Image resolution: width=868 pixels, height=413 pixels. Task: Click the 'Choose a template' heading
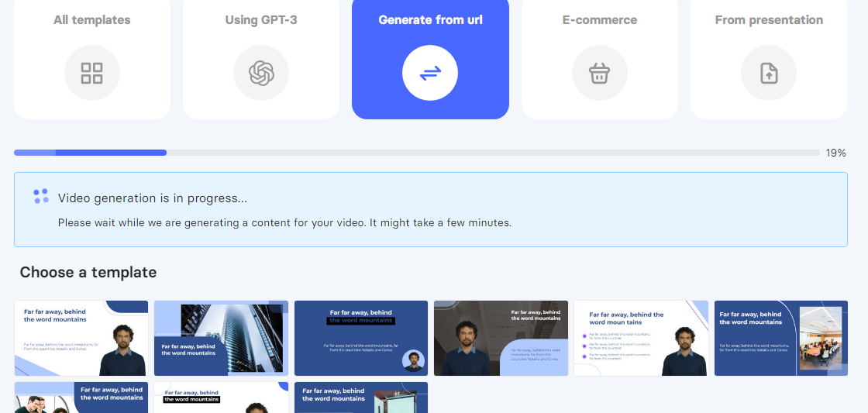point(88,273)
